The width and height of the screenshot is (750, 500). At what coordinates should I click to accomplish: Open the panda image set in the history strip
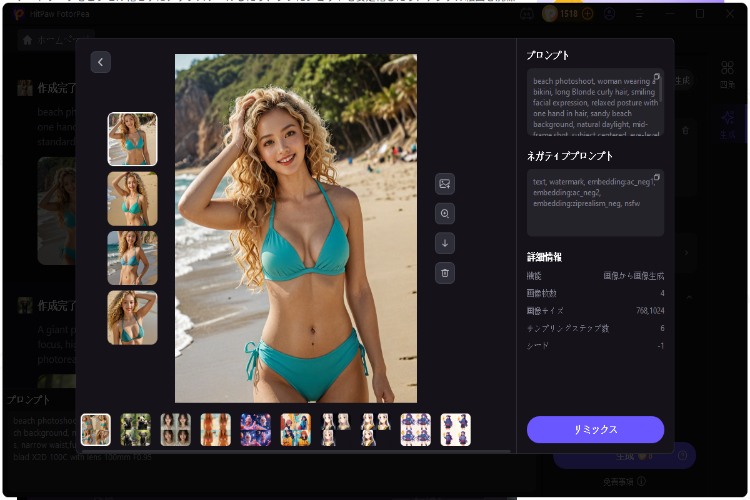click(x=136, y=430)
